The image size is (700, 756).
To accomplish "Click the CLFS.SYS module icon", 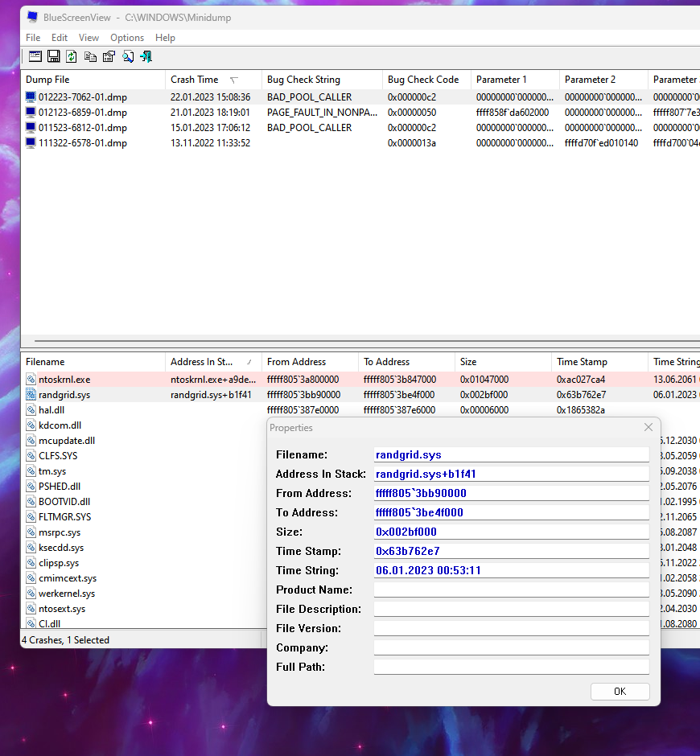I will point(31,456).
